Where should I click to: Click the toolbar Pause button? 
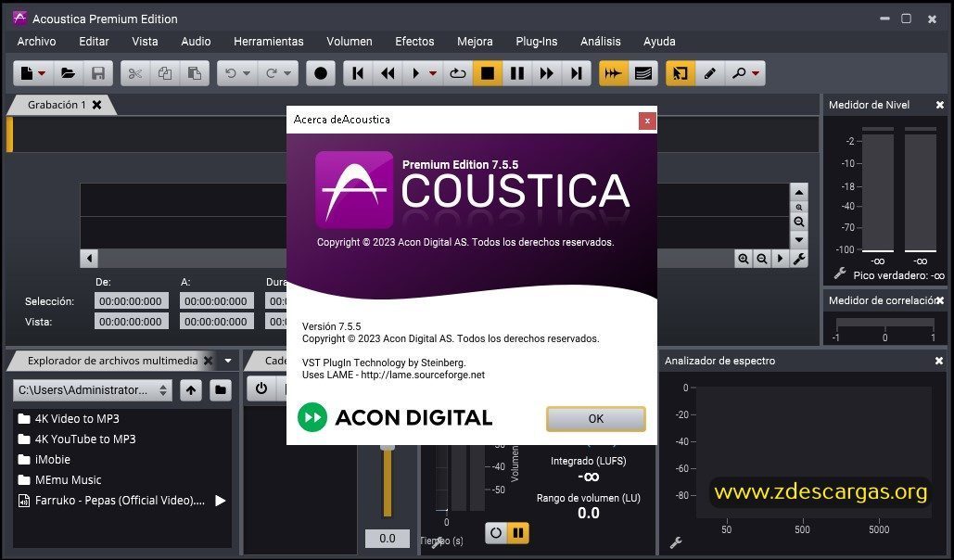(x=517, y=73)
